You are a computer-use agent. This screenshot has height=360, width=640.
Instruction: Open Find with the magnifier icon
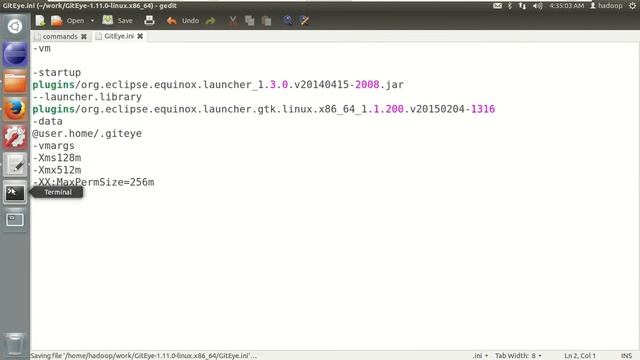tap(287, 20)
